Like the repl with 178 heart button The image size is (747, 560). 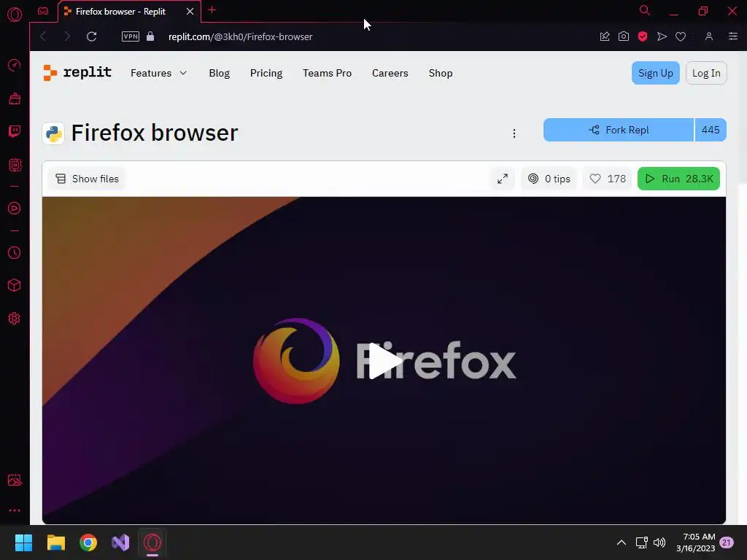608,179
